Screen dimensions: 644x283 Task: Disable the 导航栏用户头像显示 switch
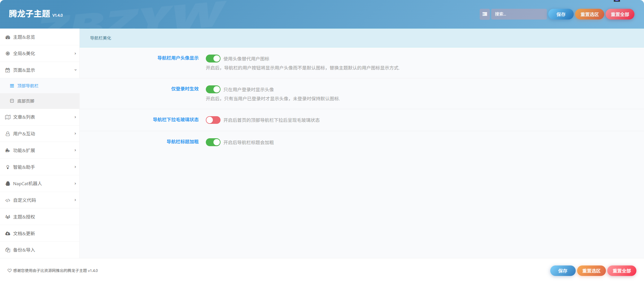tap(213, 59)
